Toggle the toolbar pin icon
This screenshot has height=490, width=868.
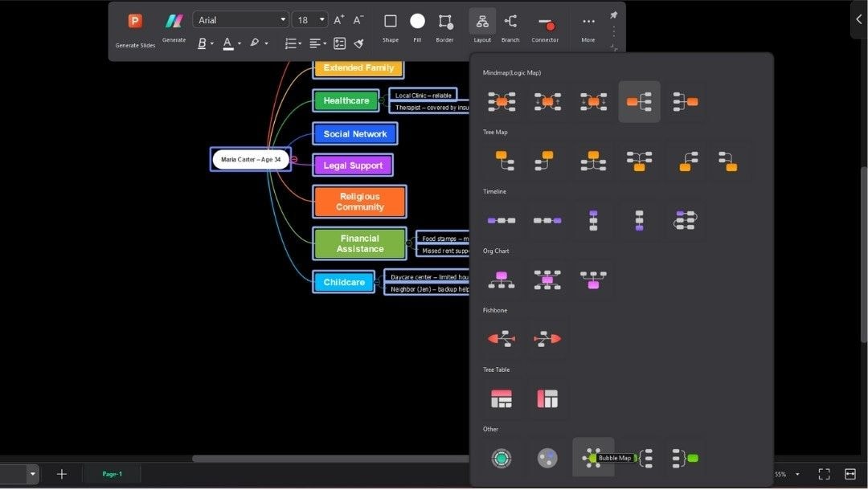pyautogui.click(x=613, y=15)
